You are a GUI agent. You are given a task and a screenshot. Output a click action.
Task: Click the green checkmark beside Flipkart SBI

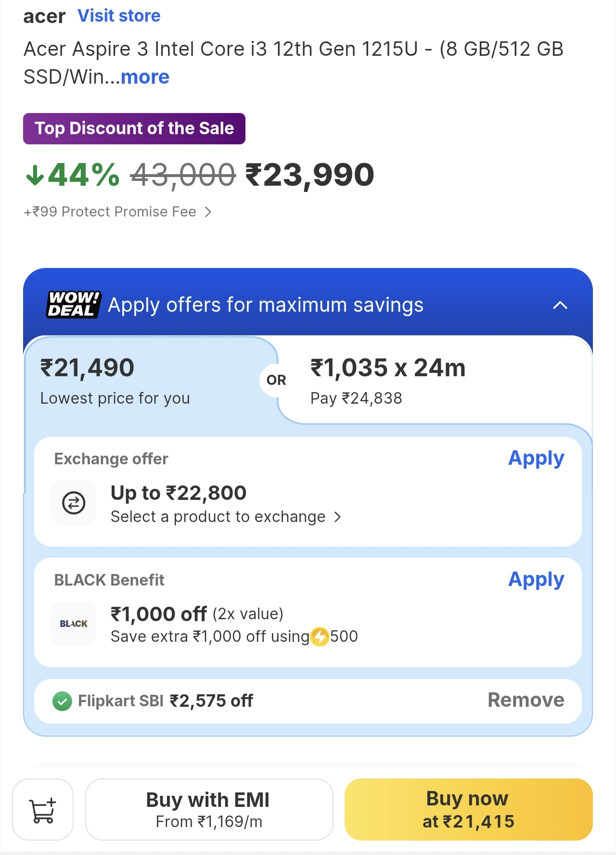62,701
